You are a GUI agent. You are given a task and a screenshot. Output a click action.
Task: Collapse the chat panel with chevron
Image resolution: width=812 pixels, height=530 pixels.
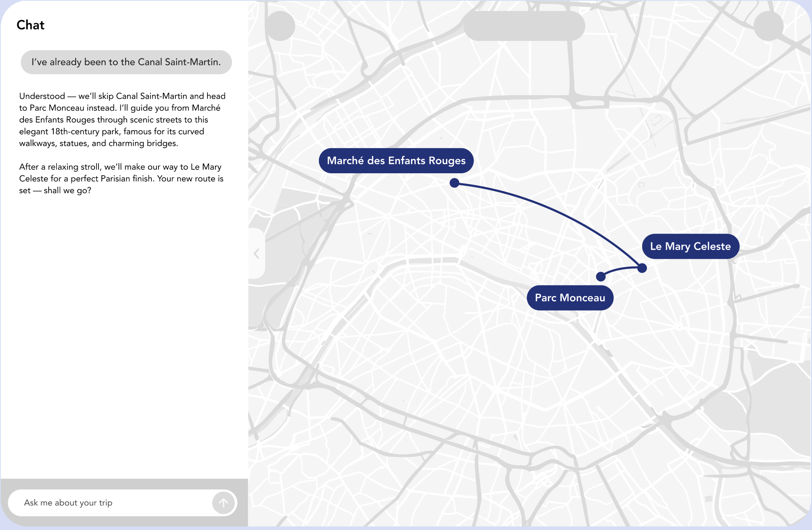[x=257, y=254]
